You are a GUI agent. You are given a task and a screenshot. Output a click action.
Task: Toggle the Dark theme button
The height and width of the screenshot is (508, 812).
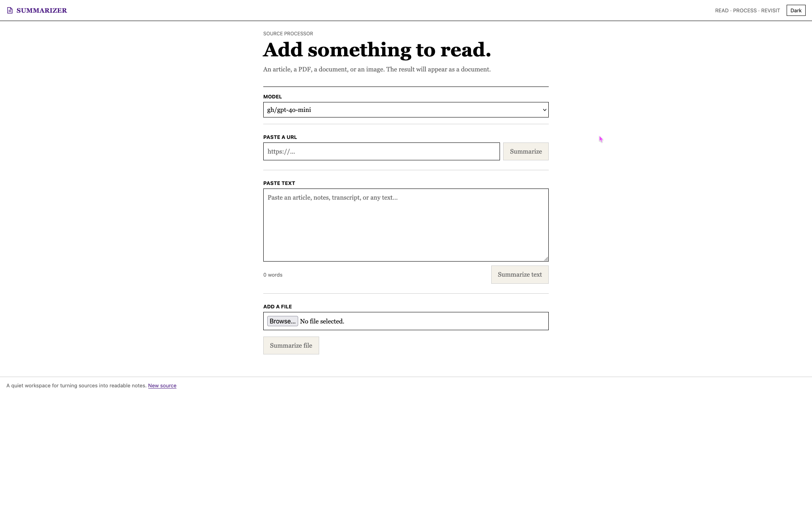coord(796,10)
